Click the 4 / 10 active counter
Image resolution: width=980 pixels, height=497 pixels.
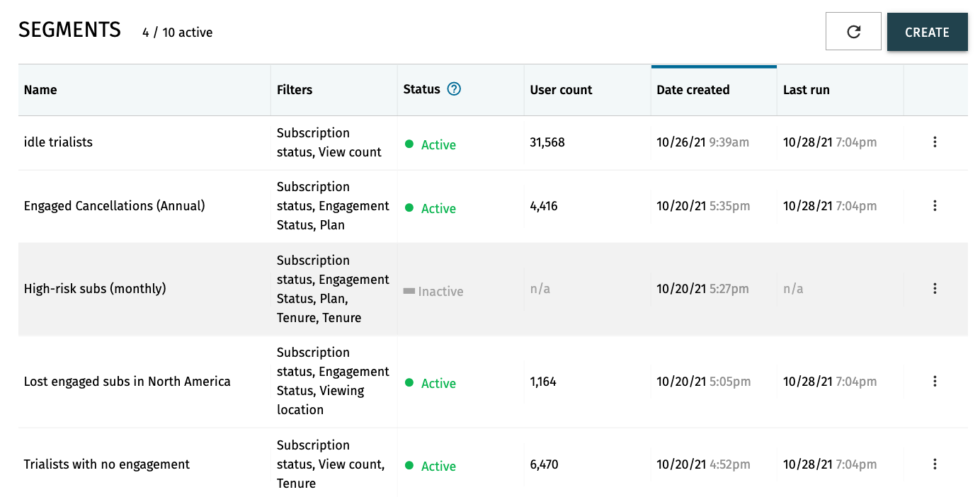(177, 33)
